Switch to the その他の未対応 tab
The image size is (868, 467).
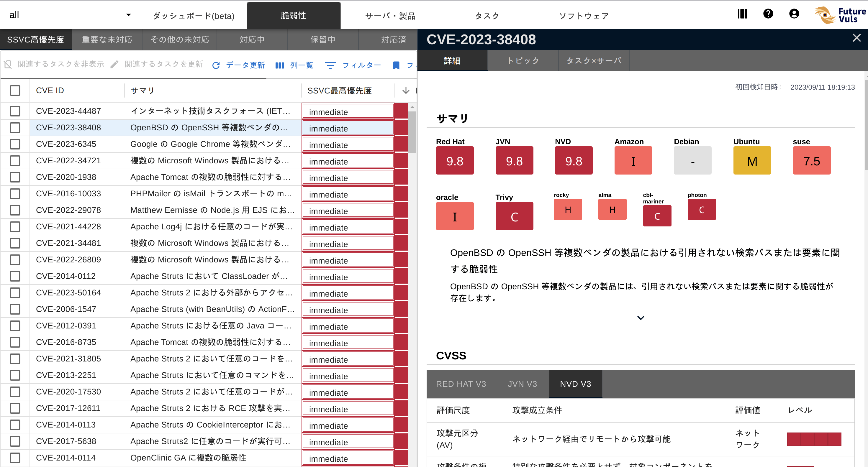click(x=180, y=40)
